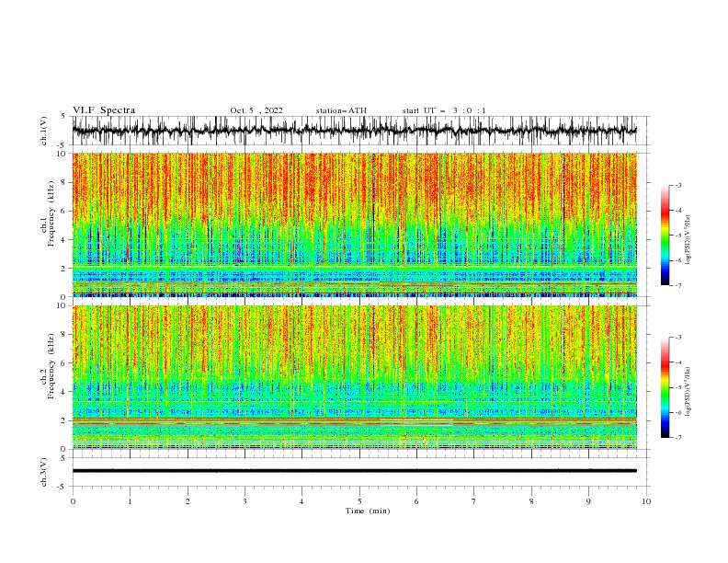Click ch.1 frequency tick label "8"
This screenshot has width=728, height=563.
(x=64, y=182)
